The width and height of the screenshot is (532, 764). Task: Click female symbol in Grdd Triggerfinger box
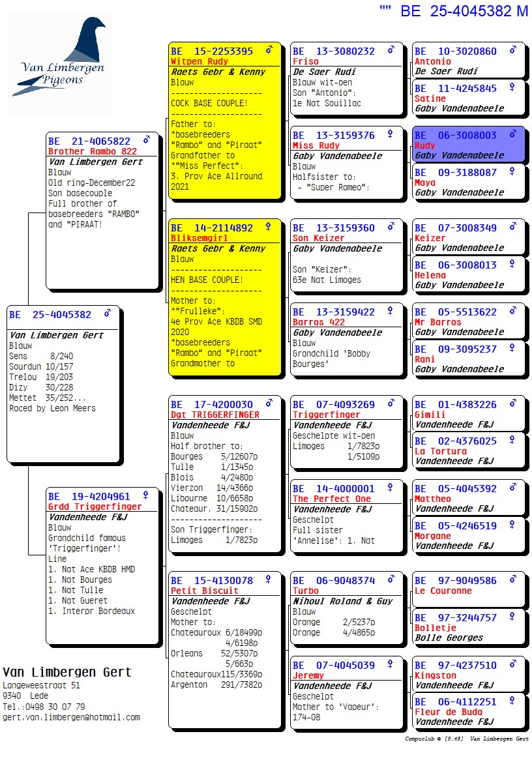146,495
